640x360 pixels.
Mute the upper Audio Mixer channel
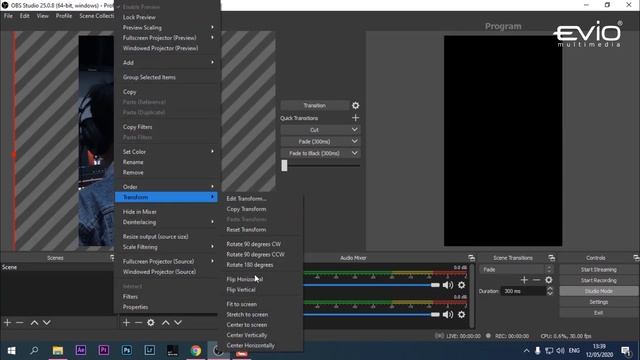pyautogui.click(x=448, y=285)
